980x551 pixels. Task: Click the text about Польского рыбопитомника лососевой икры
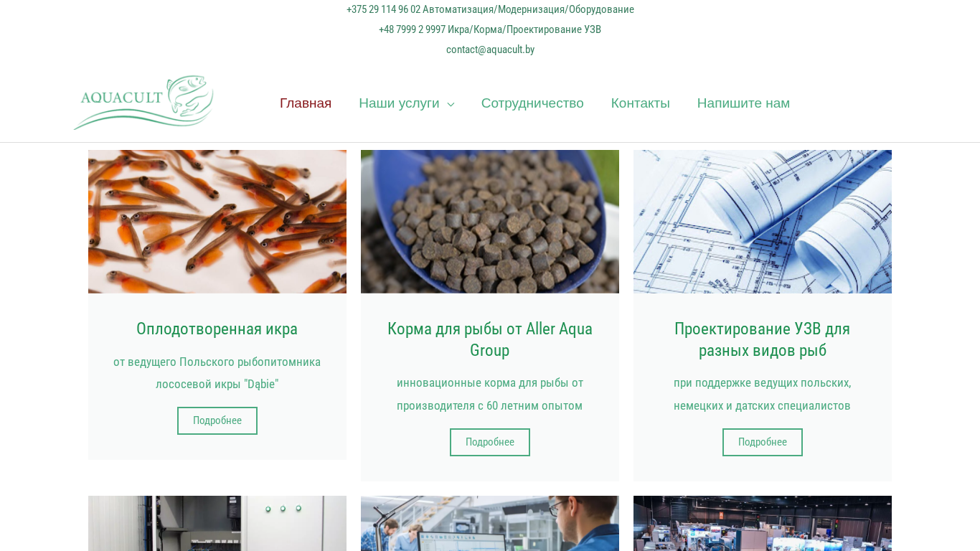pyautogui.click(x=217, y=373)
